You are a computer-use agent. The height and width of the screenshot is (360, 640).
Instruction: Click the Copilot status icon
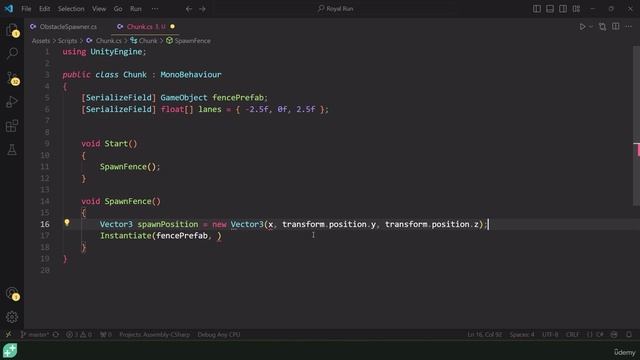click(614, 334)
